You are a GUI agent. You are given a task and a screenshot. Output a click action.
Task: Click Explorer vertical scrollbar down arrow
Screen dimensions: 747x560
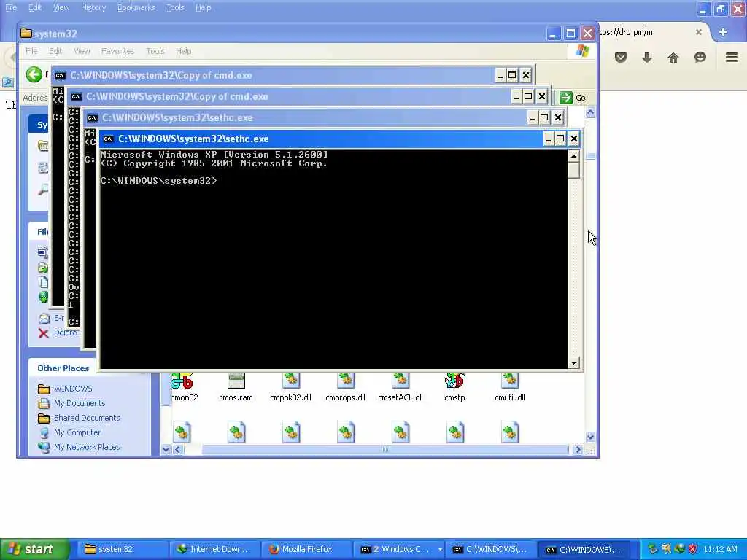pos(590,437)
